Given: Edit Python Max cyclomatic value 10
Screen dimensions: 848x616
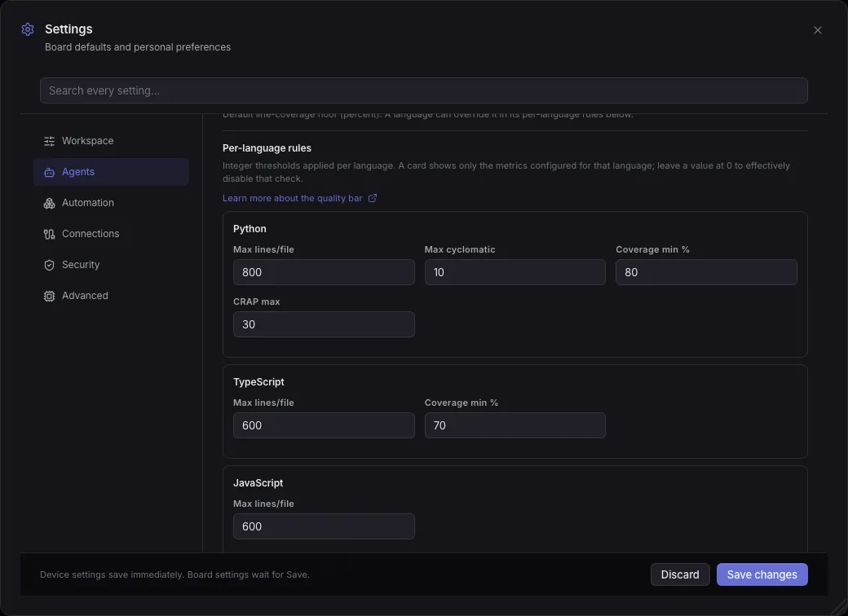Looking at the screenshot, I should (515, 272).
